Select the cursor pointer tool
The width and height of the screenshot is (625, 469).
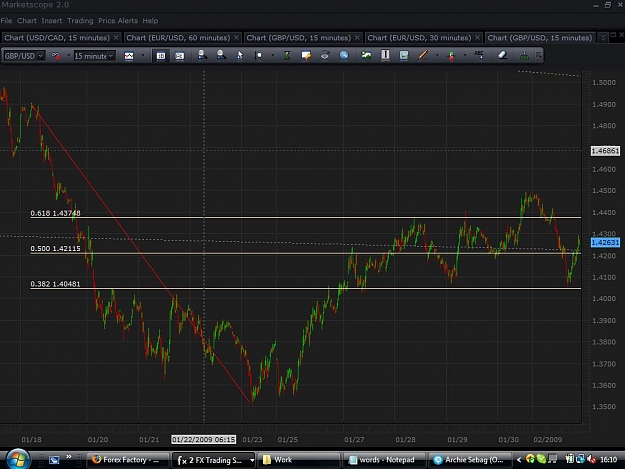tap(240, 55)
